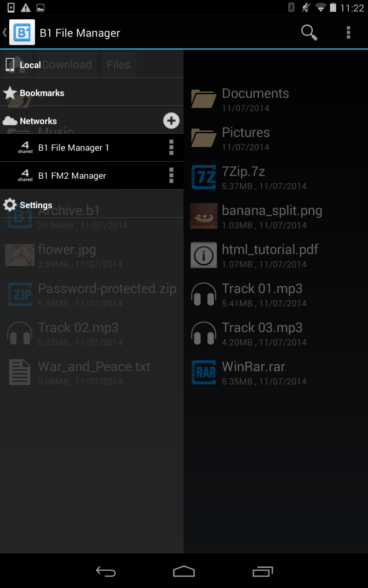Select the Download breadcrumb tab

[x=67, y=65]
